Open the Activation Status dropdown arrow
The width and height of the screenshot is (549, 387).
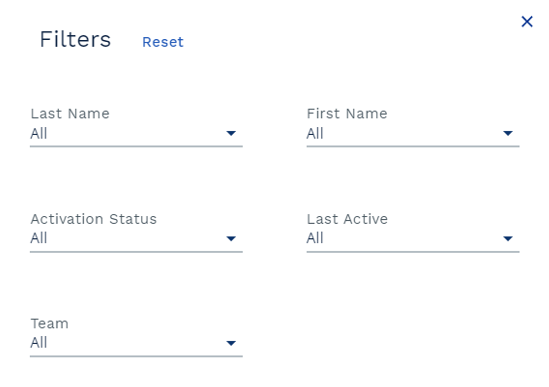pyautogui.click(x=231, y=239)
